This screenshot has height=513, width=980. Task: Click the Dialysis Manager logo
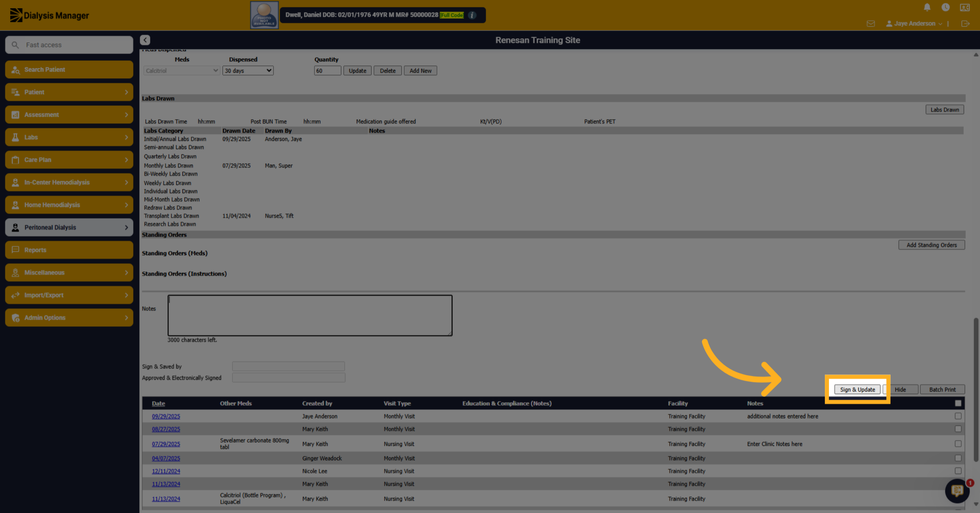tap(49, 16)
